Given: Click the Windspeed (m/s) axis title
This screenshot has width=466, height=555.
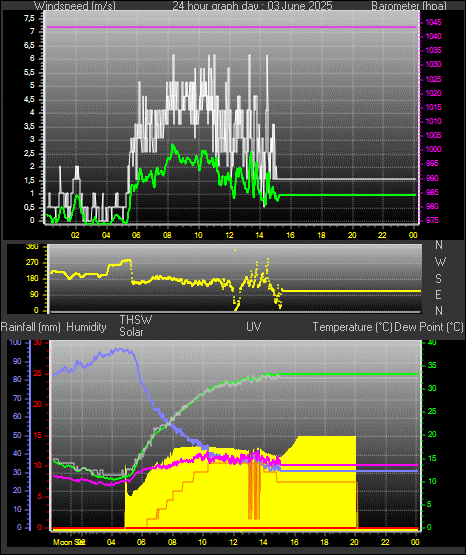Looking at the screenshot, I should pos(74,6).
